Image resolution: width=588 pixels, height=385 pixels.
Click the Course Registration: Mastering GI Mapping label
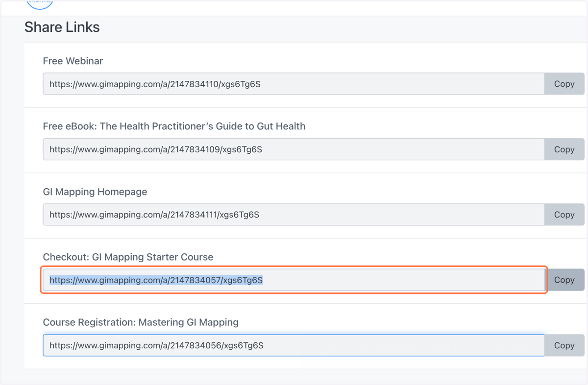(141, 322)
